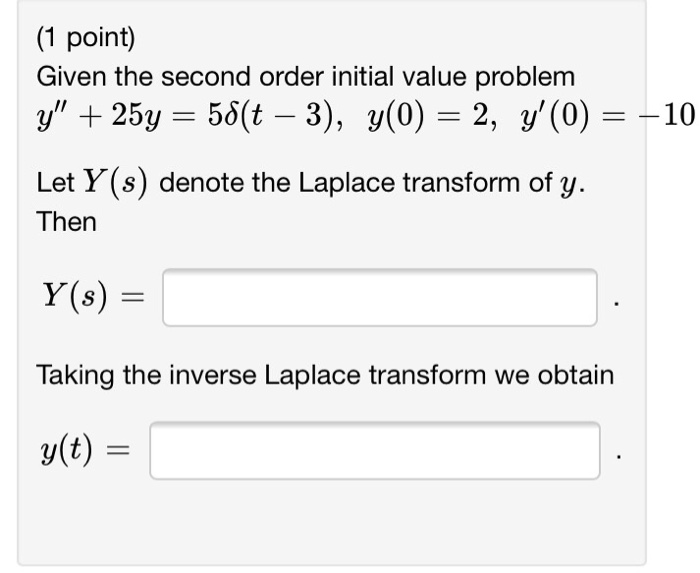Click the word "Then"

coord(67,221)
